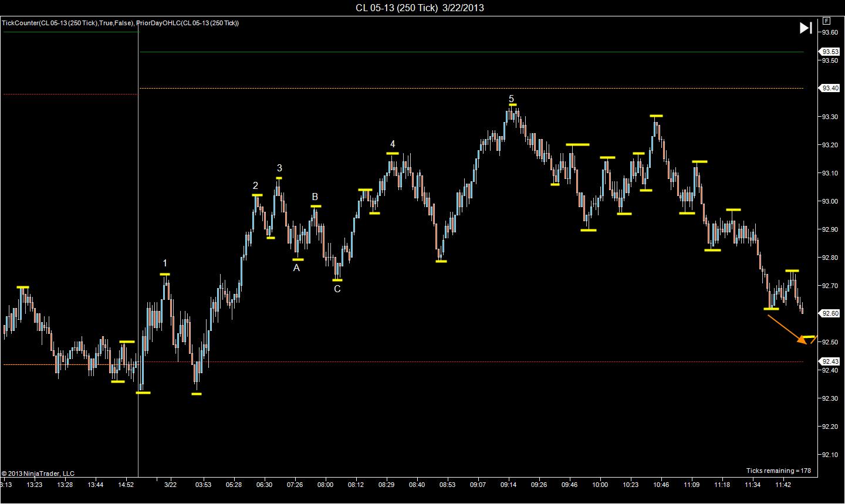
Task: Click the 08:53 time axis label
Action: [x=447, y=485]
